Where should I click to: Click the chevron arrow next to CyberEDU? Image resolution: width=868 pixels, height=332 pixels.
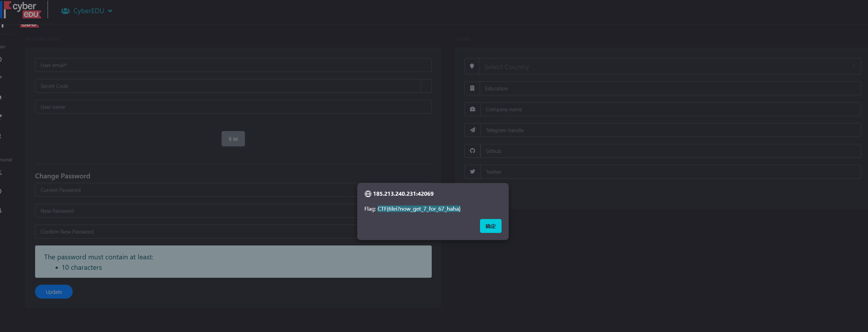pyautogui.click(x=110, y=11)
